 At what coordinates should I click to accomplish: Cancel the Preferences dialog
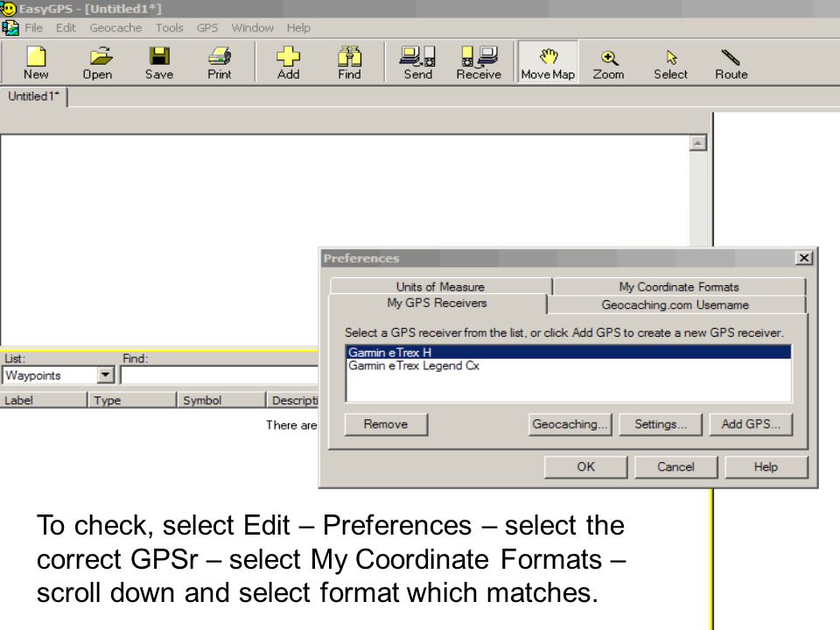point(676,467)
